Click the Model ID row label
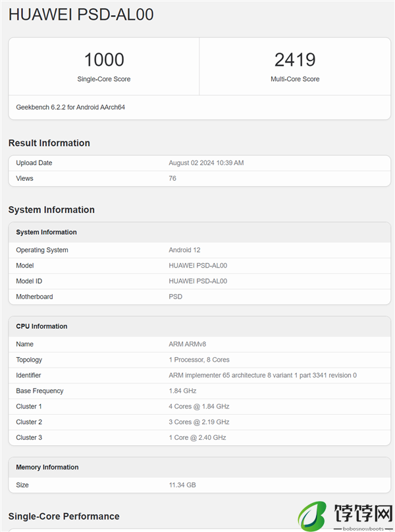 coord(29,281)
